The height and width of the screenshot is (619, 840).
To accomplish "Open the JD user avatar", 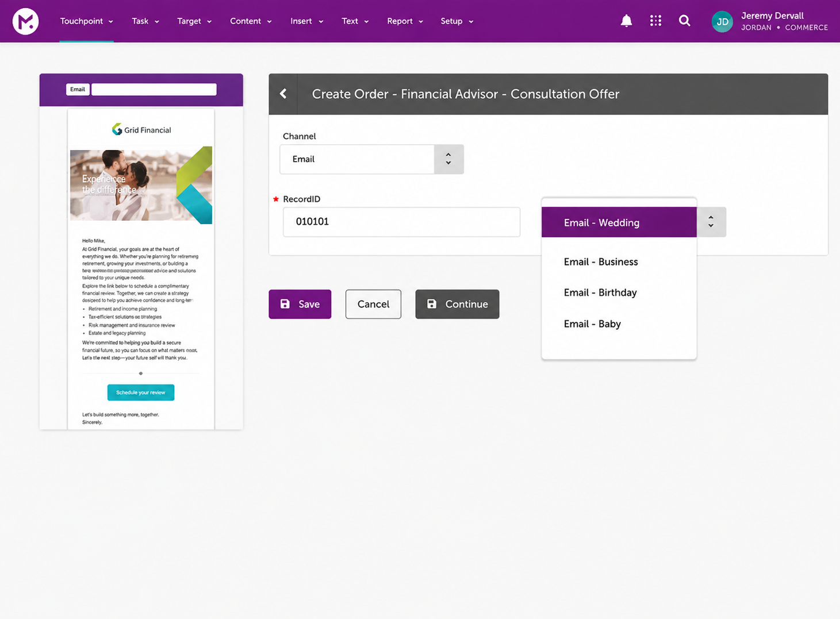I will click(722, 22).
